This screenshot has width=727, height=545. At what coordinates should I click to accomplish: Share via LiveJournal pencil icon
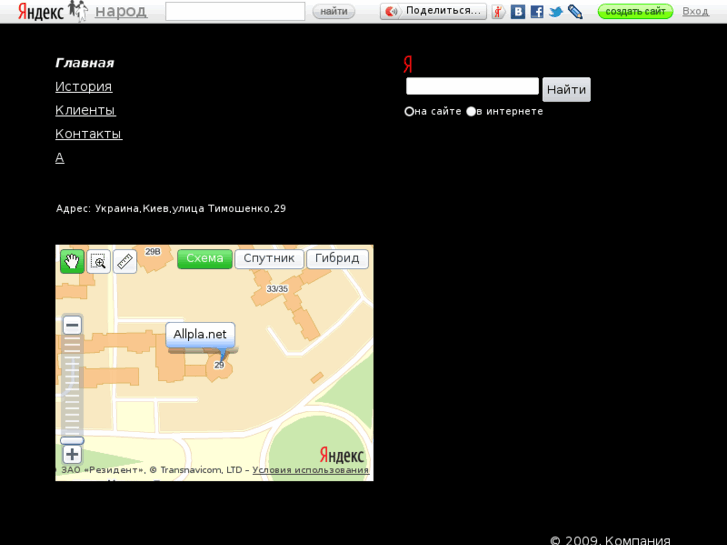coord(575,12)
